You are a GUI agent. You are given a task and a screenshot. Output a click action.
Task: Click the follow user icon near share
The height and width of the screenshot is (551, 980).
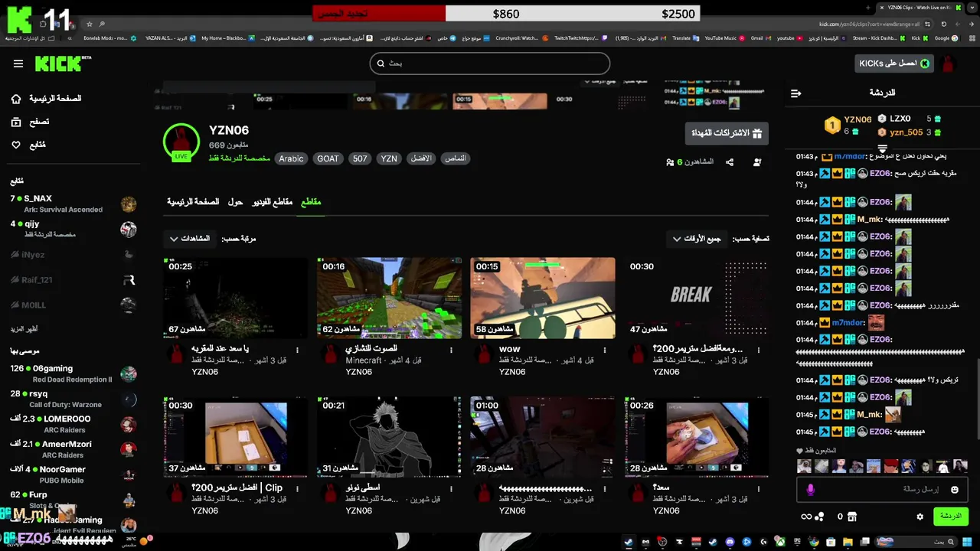[x=757, y=162]
